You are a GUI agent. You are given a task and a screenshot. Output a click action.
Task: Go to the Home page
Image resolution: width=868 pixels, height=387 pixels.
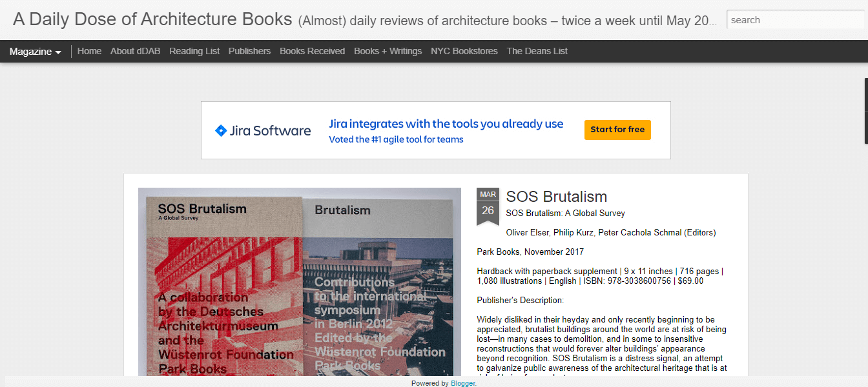coord(89,51)
